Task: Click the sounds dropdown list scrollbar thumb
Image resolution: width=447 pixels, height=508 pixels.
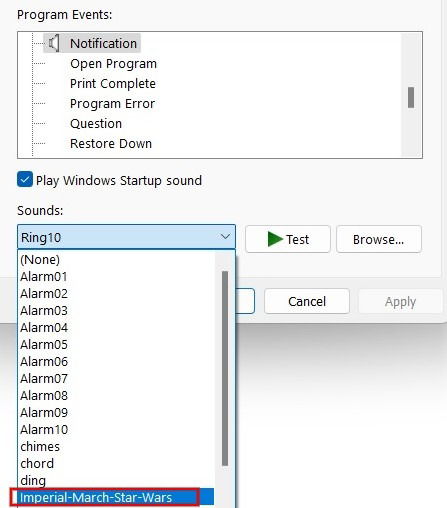Action: 225,368
